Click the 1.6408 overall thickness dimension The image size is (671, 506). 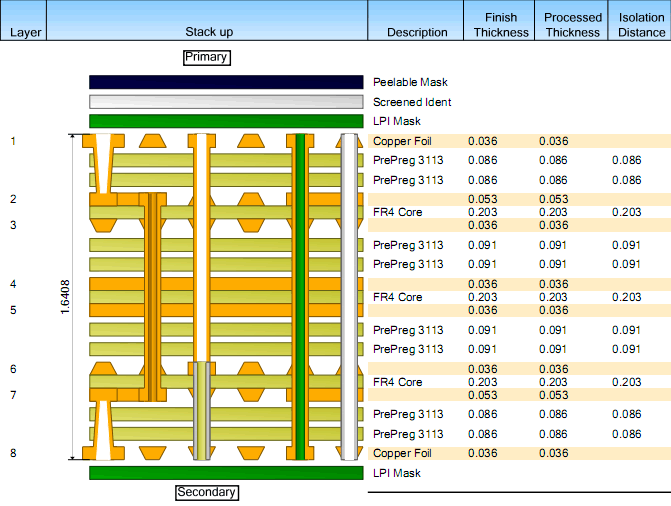(65, 297)
